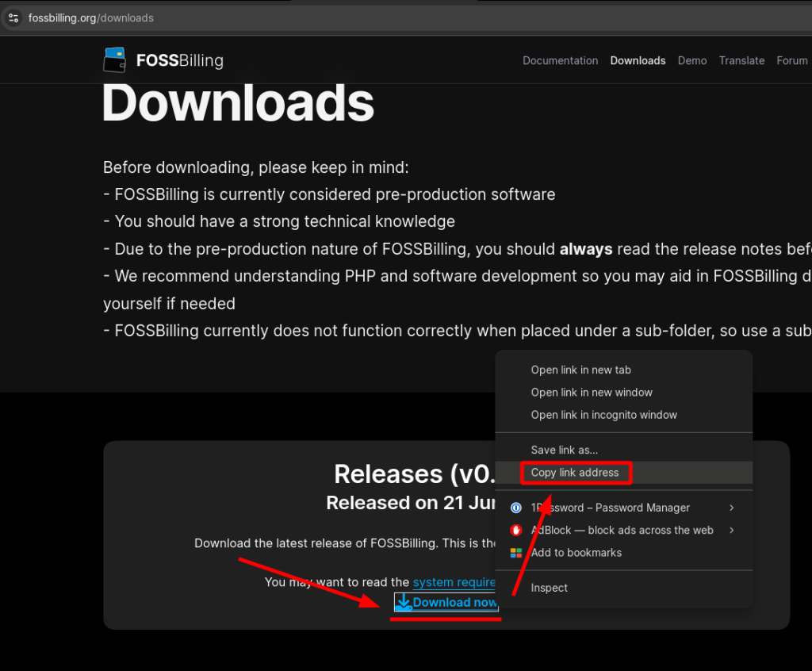Expand the 1Password submenu arrow

[x=731, y=508]
